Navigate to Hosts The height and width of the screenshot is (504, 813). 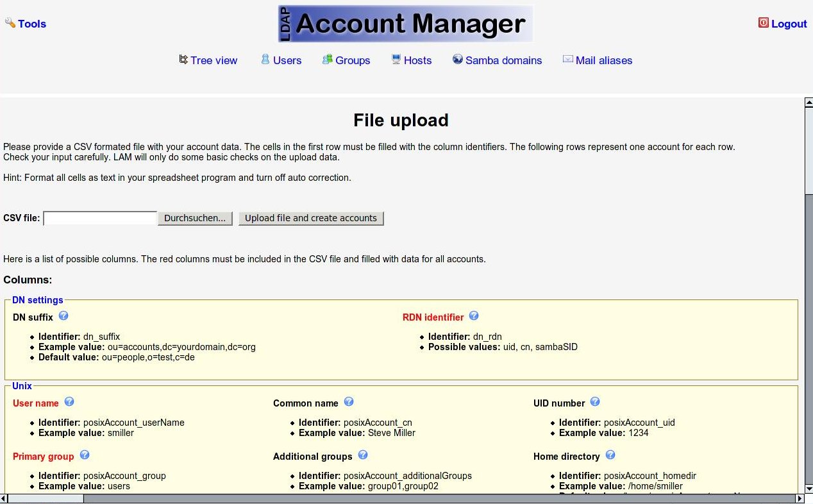point(417,60)
